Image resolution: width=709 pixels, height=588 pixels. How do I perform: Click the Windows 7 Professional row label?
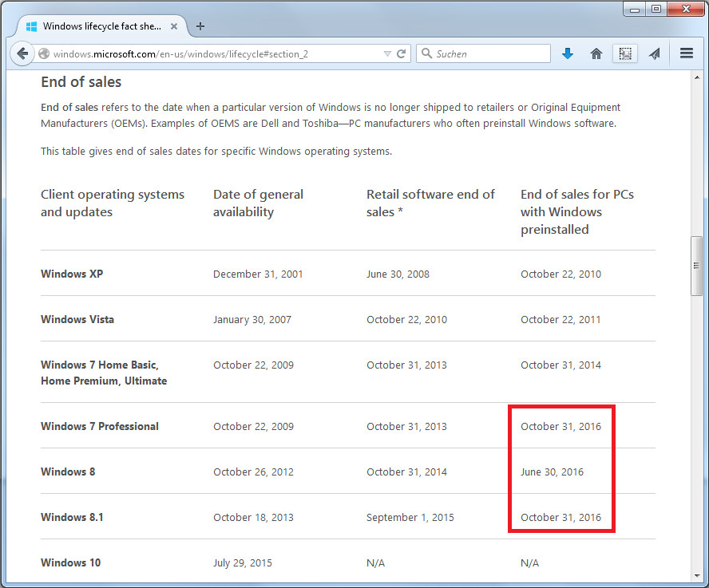pos(100,426)
